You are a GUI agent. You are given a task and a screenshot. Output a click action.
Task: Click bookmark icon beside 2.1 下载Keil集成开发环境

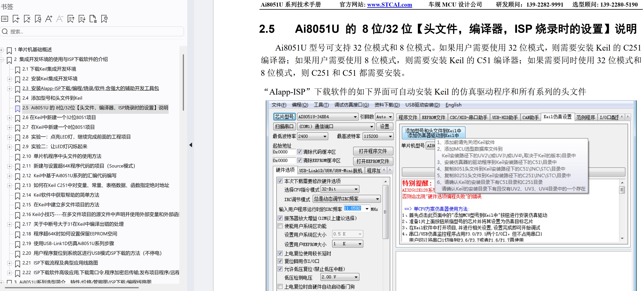point(17,70)
